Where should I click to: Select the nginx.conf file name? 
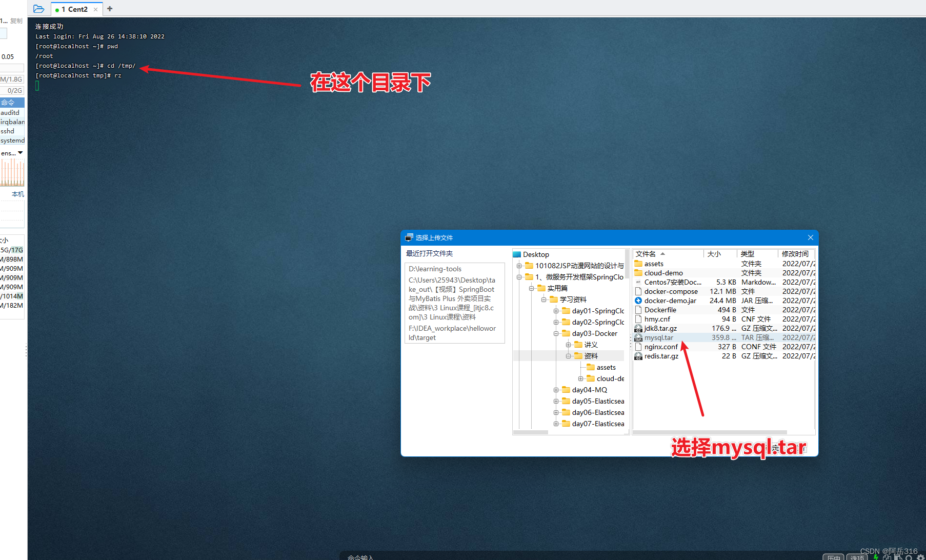[661, 347]
